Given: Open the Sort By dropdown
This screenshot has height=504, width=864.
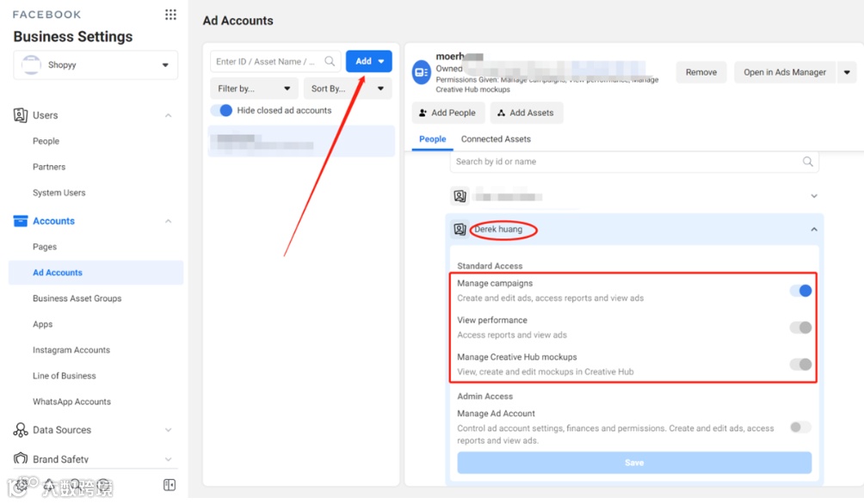Looking at the screenshot, I should click(x=348, y=89).
